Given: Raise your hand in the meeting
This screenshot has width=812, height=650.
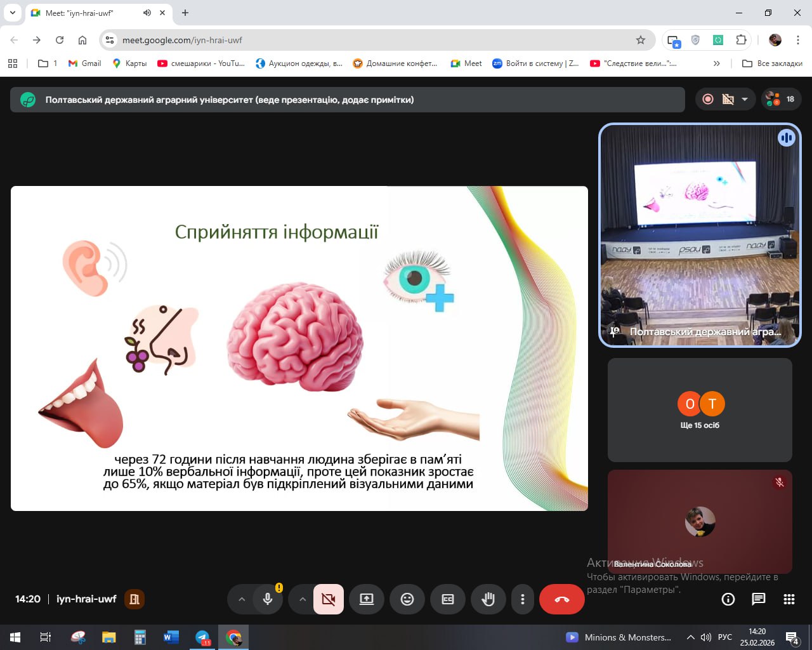Looking at the screenshot, I should [x=488, y=599].
